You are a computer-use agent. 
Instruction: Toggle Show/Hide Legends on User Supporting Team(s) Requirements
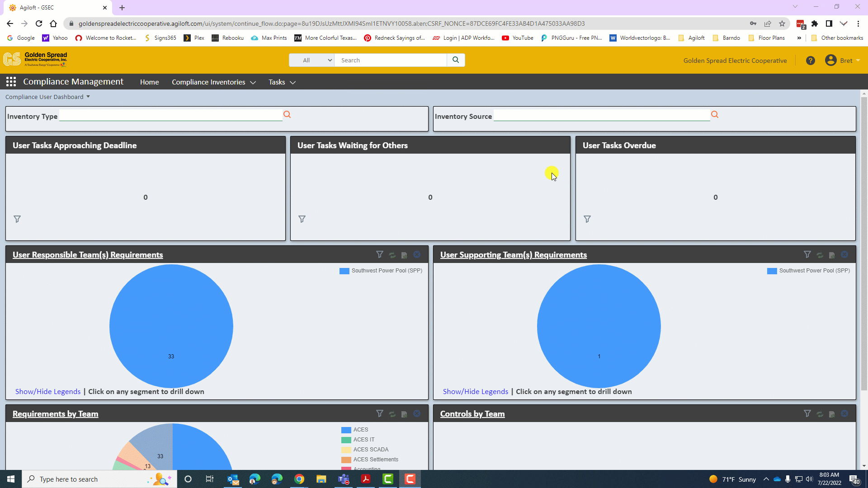475,391
